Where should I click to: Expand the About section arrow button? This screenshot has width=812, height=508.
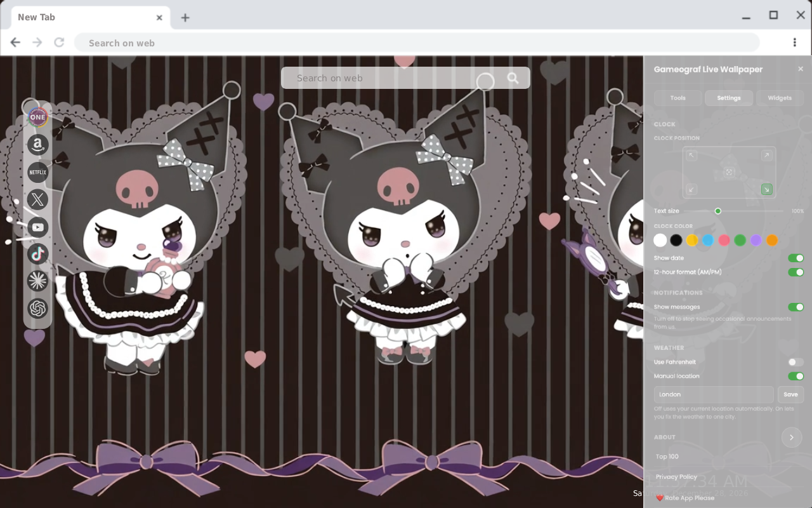(x=792, y=438)
